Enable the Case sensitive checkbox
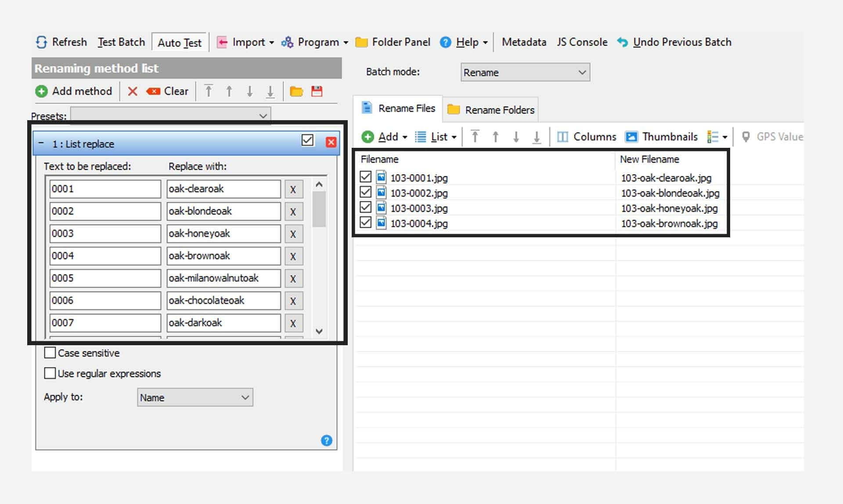Screen dimensions: 843x504 pyautogui.click(x=50, y=353)
